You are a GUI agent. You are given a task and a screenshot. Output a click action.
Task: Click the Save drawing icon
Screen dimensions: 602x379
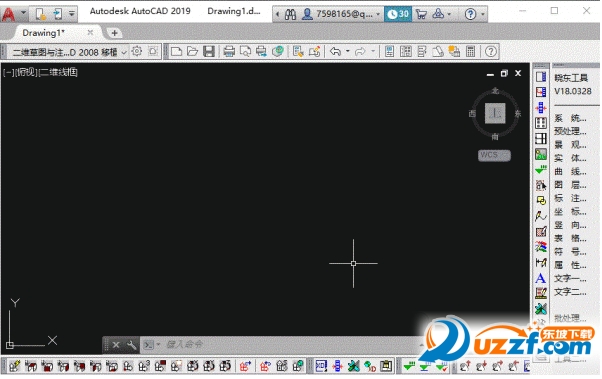[208, 51]
